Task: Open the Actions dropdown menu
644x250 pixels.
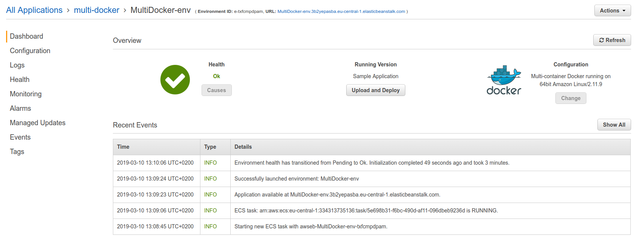Action: 613,11
